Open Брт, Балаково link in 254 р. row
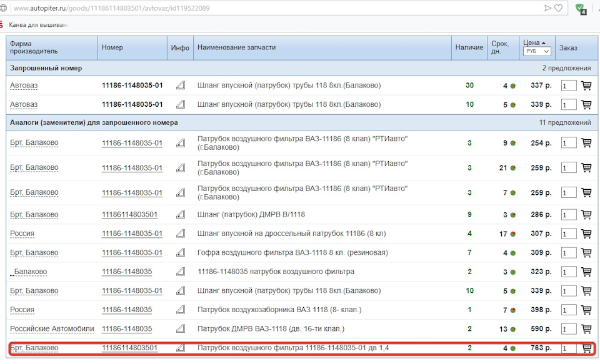This screenshot has width=600, height=364. point(34,143)
